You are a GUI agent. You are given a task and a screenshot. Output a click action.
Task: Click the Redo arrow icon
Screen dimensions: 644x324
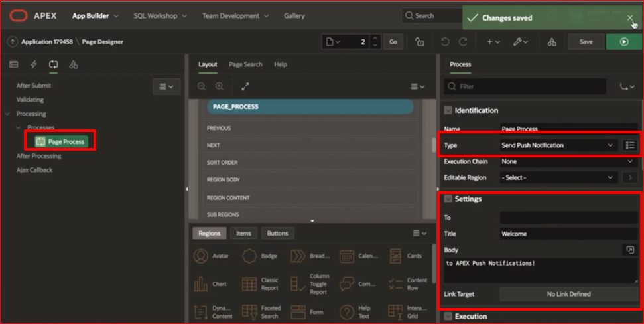coord(463,42)
